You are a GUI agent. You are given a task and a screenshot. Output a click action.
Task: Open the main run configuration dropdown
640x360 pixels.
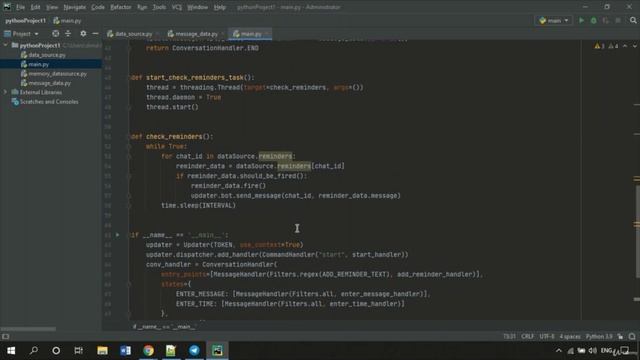coord(553,20)
